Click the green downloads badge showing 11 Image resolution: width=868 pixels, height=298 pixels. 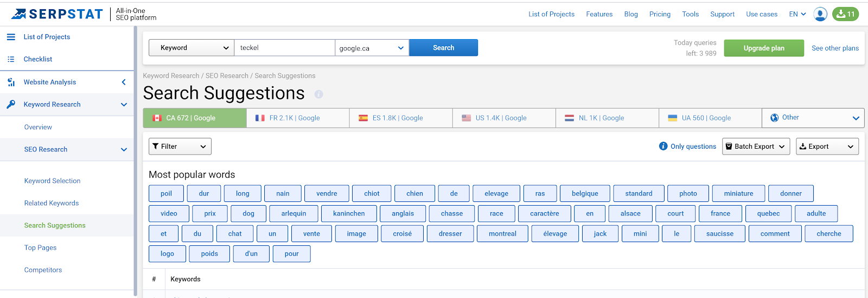pos(845,14)
